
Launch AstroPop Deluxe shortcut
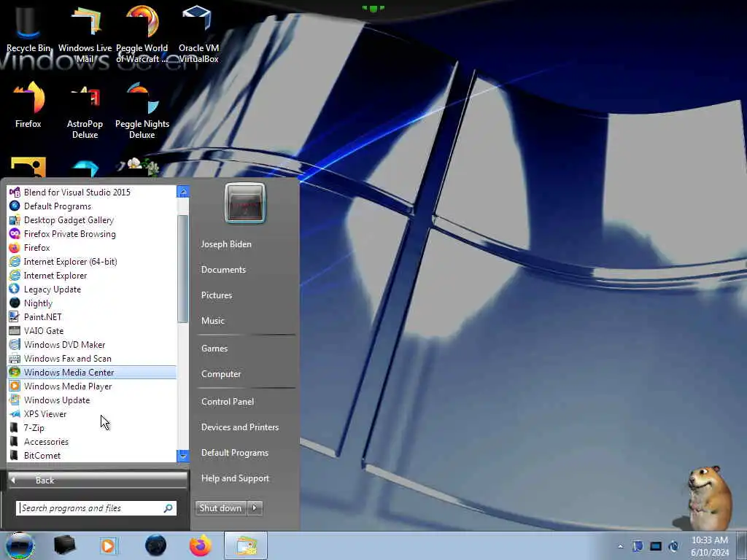pyautogui.click(x=85, y=111)
